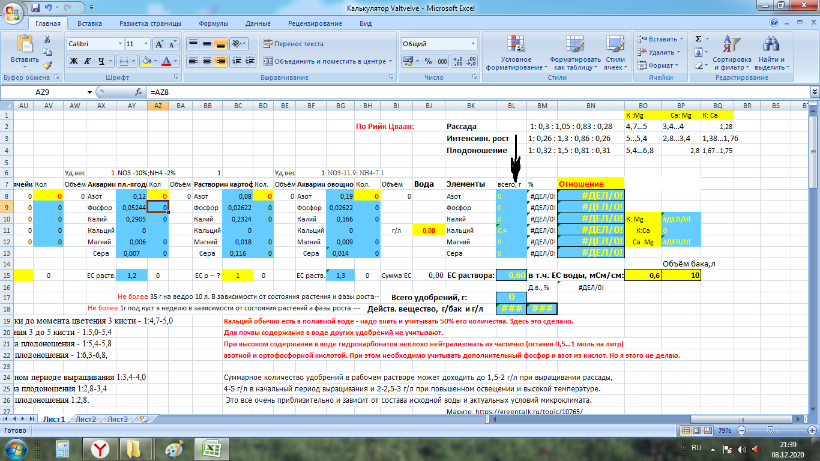Screen dimensions: 820x461
Task: Toggle Перенос текста (Wrap Text)
Action: [x=293, y=44]
